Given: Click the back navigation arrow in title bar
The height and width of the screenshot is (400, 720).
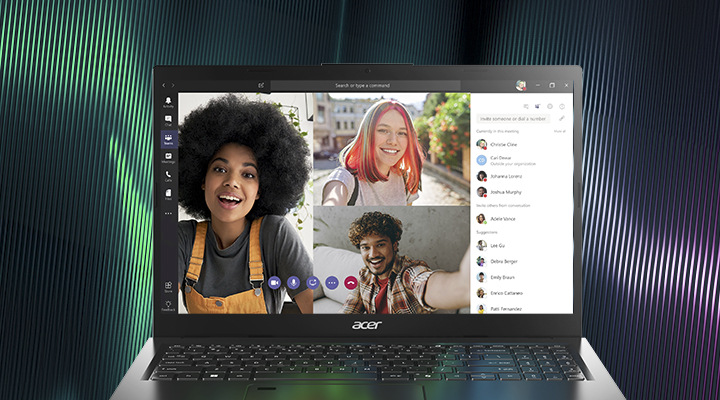Looking at the screenshot, I should (166, 86).
